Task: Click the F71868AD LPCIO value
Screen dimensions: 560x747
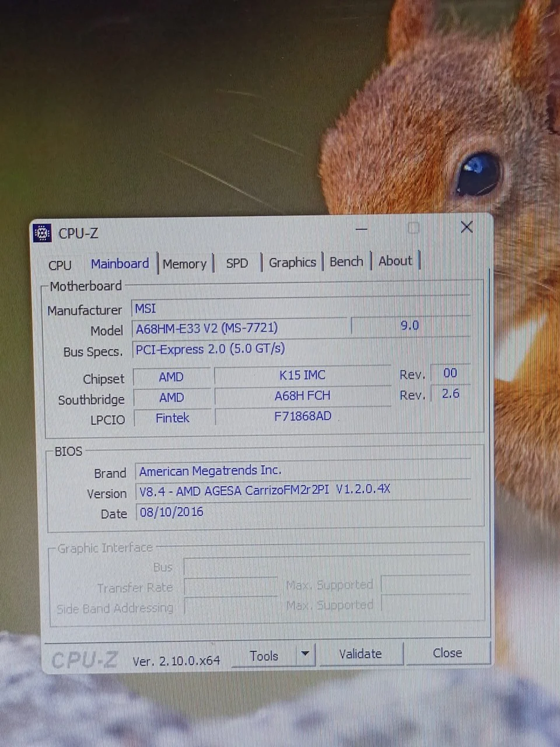Action: (x=302, y=416)
